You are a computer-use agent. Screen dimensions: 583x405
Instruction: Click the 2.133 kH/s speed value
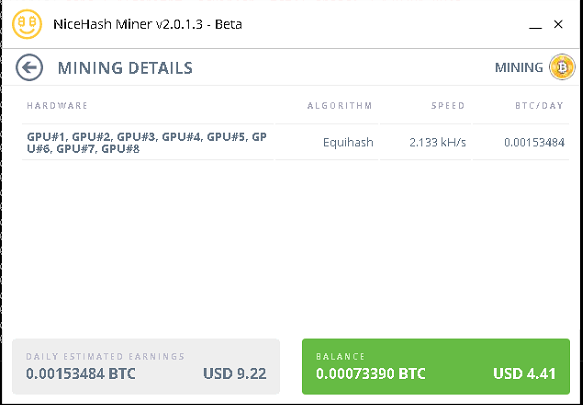tap(438, 142)
